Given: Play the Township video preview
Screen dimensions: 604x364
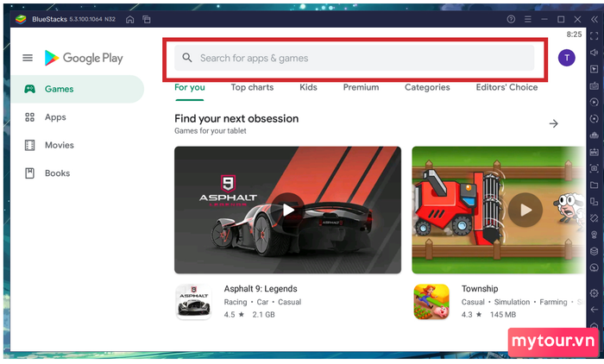Looking at the screenshot, I should click(x=525, y=210).
